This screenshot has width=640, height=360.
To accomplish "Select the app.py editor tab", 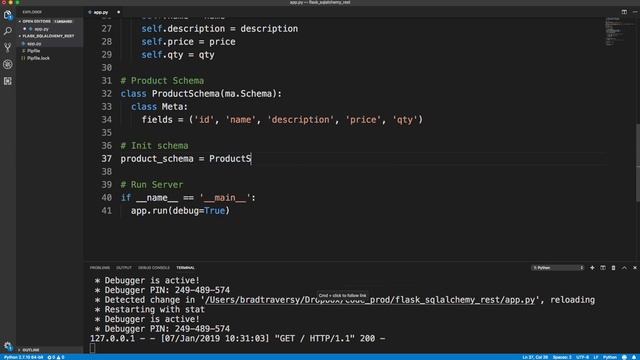I will (x=101, y=12).
